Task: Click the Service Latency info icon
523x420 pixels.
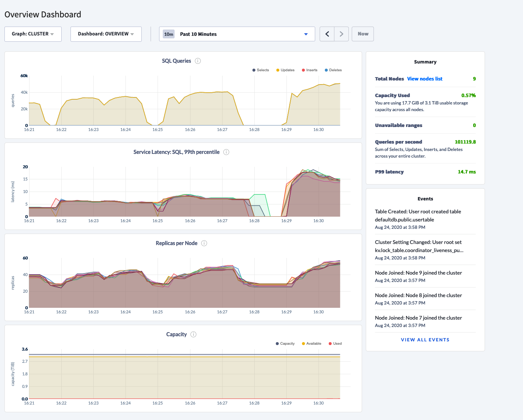Action: [226, 152]
